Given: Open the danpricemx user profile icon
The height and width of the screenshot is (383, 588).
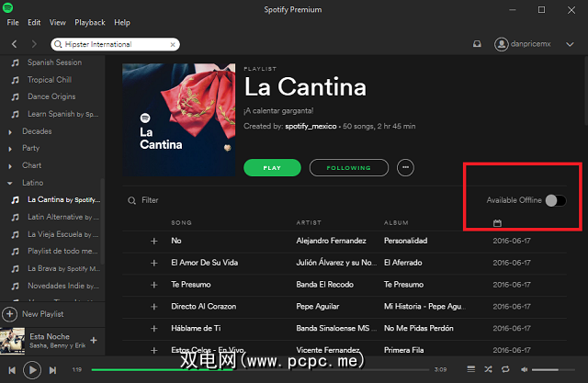Looking at the screenshot, I should (x=501, y=44).
